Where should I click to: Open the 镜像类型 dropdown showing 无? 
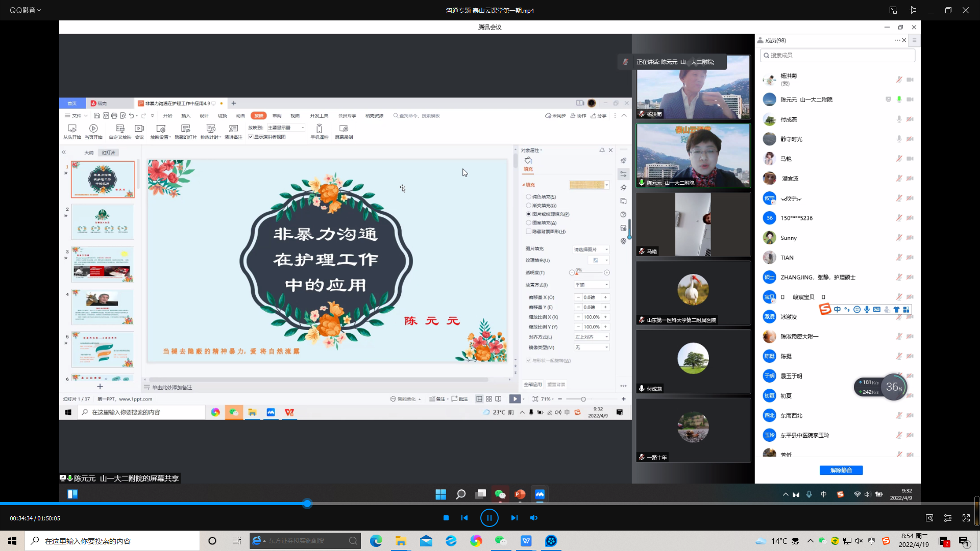[x=592, y=347]
